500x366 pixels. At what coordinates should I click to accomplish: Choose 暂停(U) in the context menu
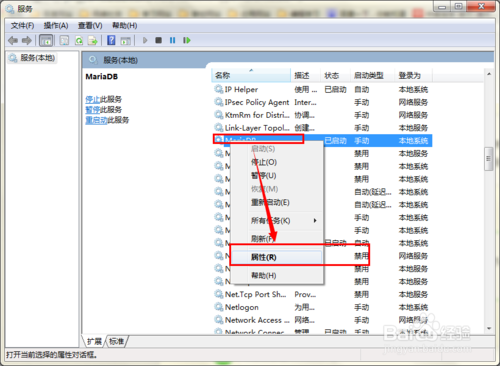277,176
